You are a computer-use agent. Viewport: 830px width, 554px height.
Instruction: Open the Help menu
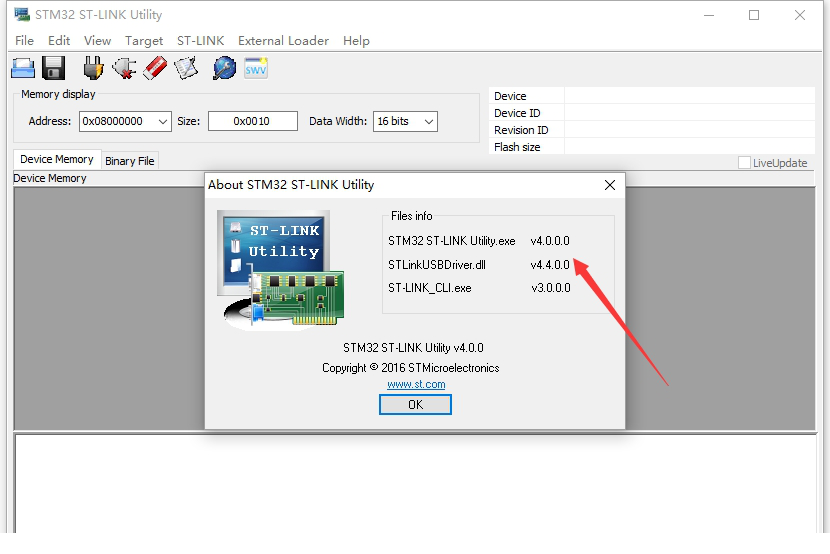point(356,41)
